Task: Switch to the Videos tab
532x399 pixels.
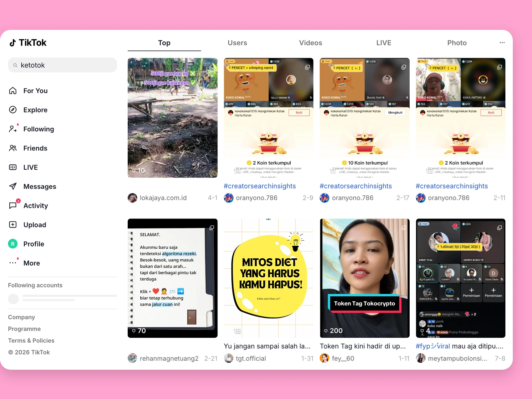Action: tap(311, 43)
